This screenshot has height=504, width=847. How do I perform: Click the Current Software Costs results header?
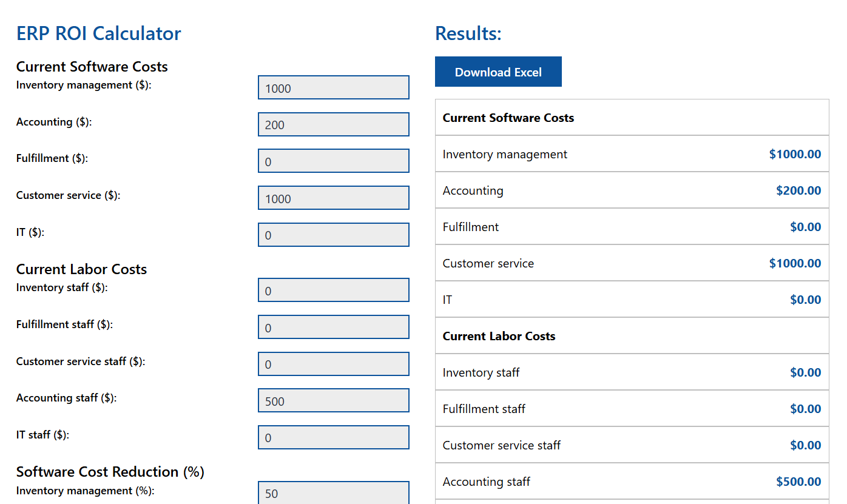[508, 118]
